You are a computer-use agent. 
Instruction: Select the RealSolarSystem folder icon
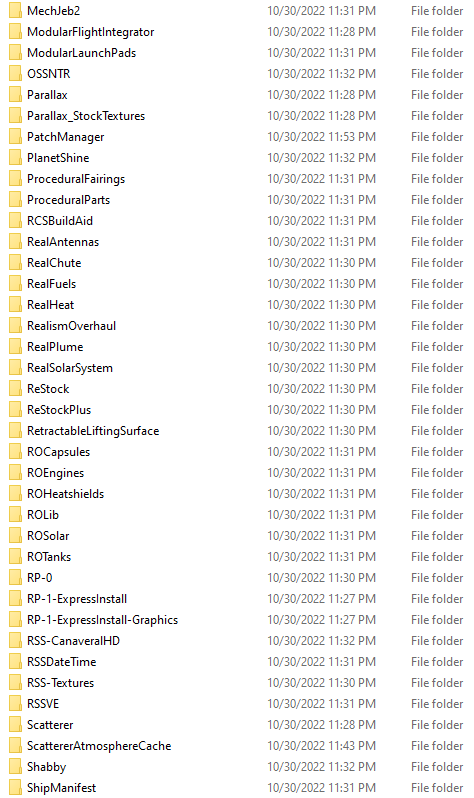point(15,367)
